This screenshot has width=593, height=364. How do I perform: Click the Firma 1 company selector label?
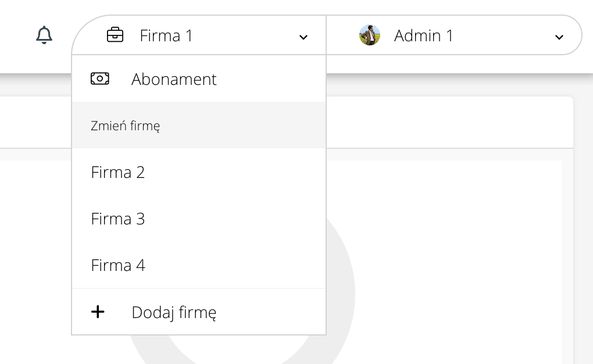tap(166, 35)
